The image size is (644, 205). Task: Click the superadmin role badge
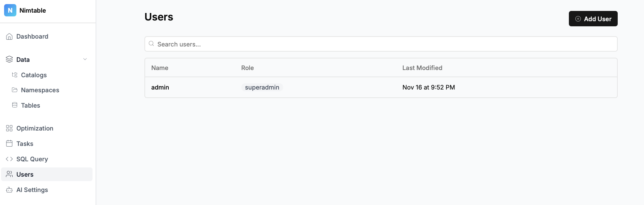(262, 87)
